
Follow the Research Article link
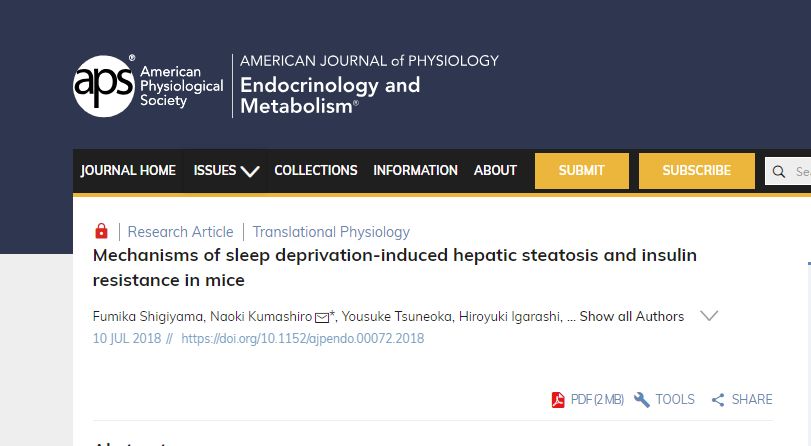point(181,232)
